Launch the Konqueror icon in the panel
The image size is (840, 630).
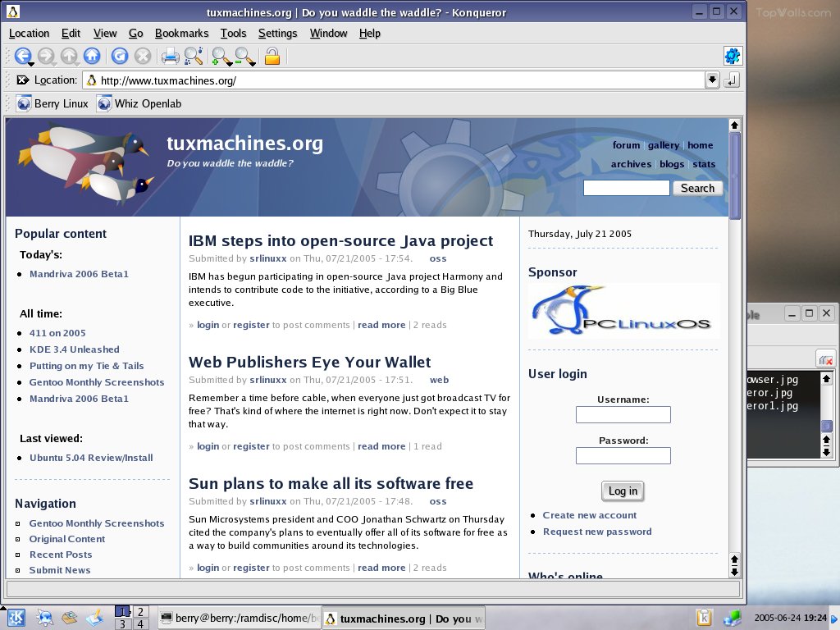pyautogui.click(x=44, y=619)
